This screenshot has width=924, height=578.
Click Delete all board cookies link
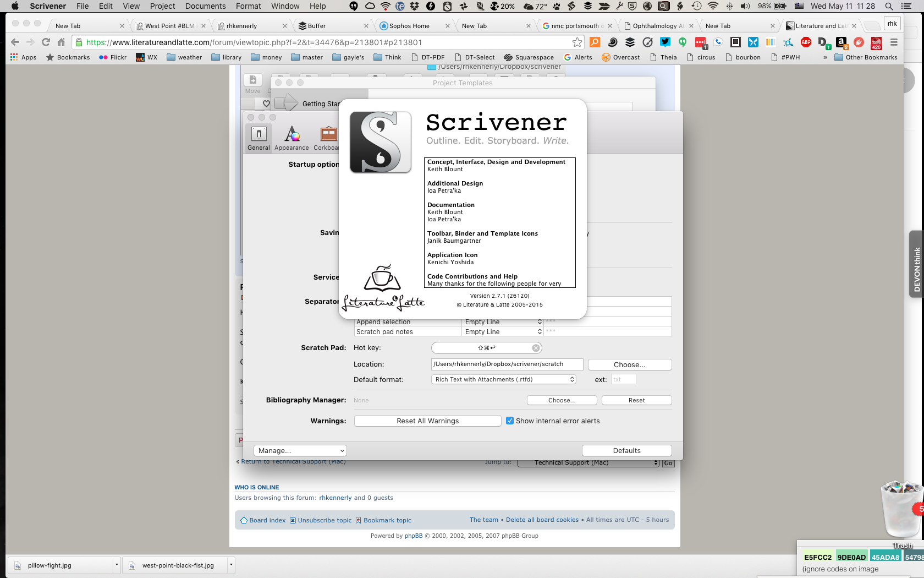click(542, 520)
